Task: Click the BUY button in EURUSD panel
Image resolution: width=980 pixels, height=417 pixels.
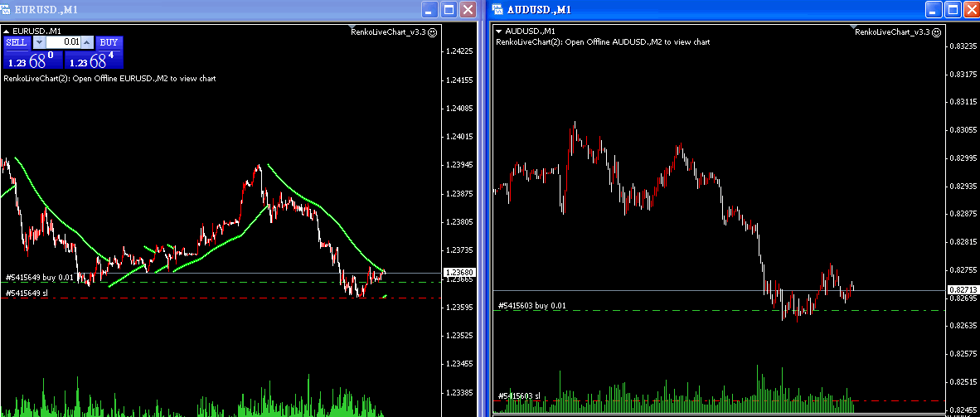Action: coord(109,42)
